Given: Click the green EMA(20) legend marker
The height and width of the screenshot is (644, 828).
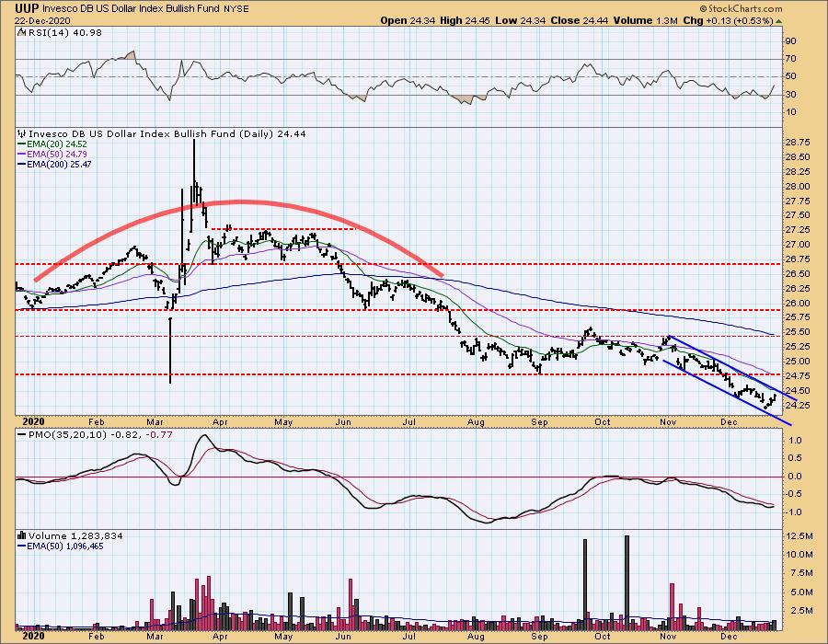Looking at the screenshot, I should point(22,144).
